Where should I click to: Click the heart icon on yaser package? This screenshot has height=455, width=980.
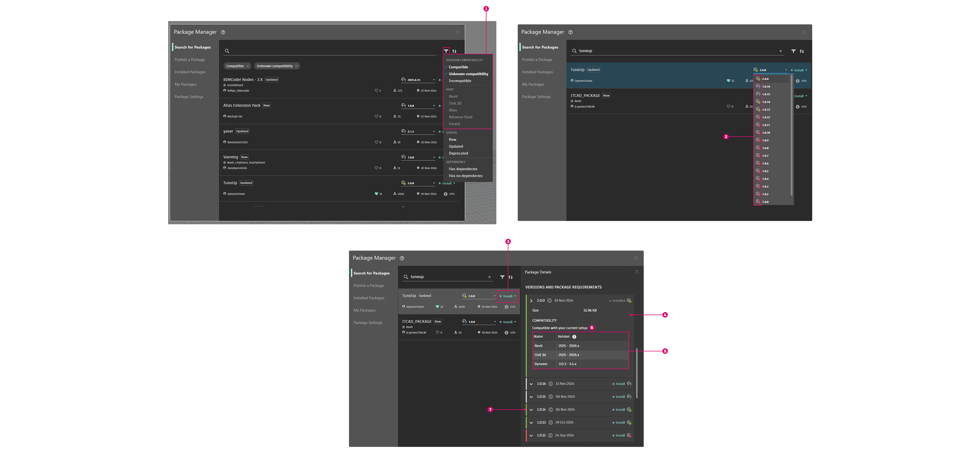376,142
